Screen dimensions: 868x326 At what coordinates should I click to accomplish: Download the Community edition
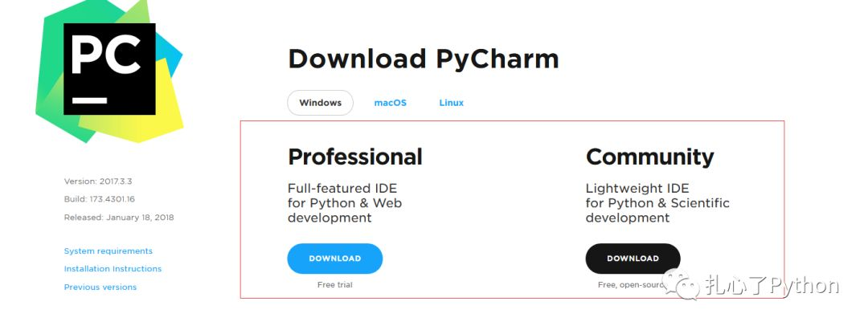633,259
